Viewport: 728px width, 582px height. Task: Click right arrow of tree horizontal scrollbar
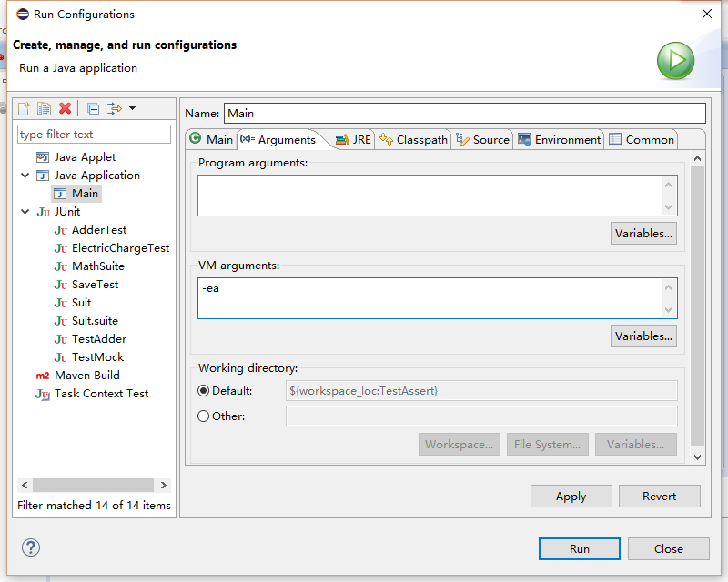(x=164, y=485)
